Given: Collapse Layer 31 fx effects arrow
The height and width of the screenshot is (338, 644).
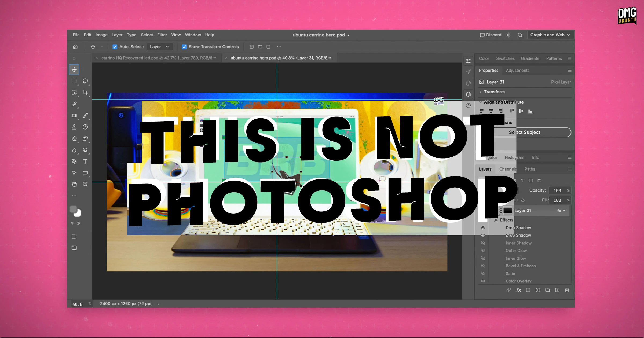Looking at the screenshot, I should [x=564, y=211].
